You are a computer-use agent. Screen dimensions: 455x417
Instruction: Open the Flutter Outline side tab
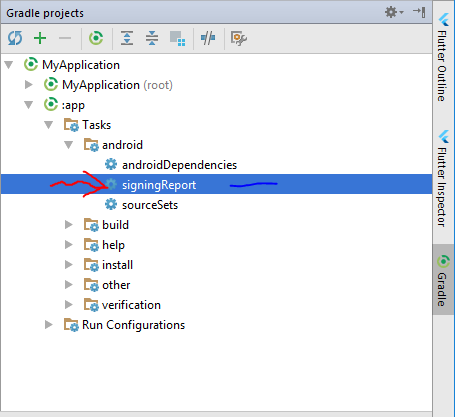(443, 57)
